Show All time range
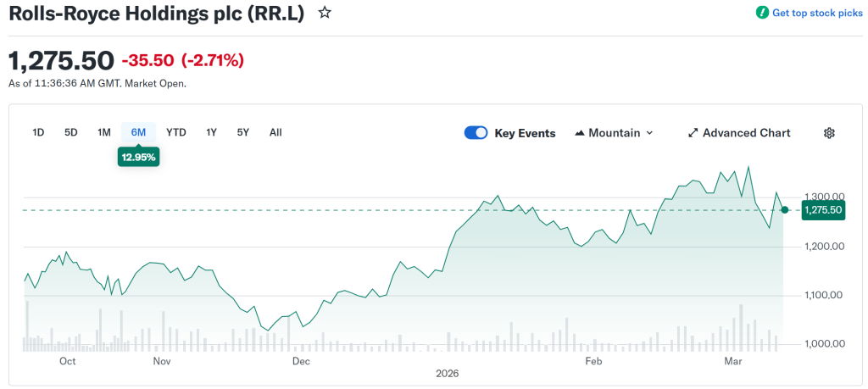 [275, 132]
